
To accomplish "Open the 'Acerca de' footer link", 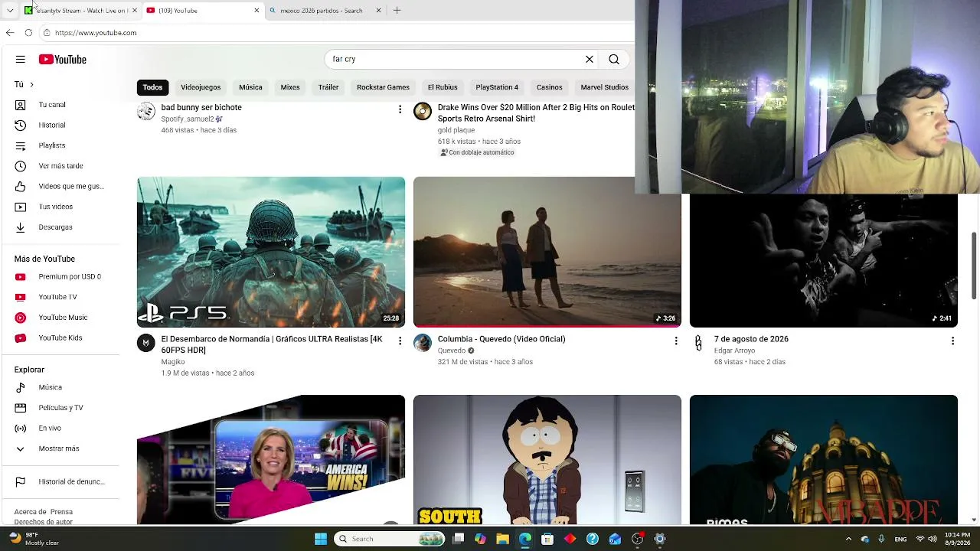I will coord(30,512).
